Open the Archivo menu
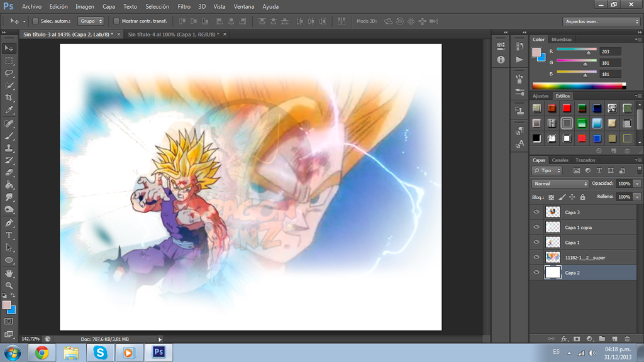The width and height of the screenshot is (644, 362). [x=31, y=6]
